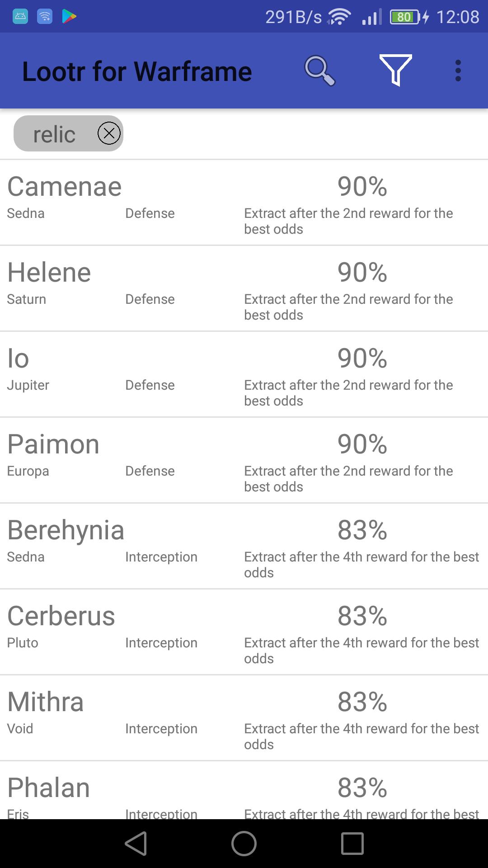Select the Phalan Eris mission row
This screenshot has height=868, width=488.
coord(244,790)
